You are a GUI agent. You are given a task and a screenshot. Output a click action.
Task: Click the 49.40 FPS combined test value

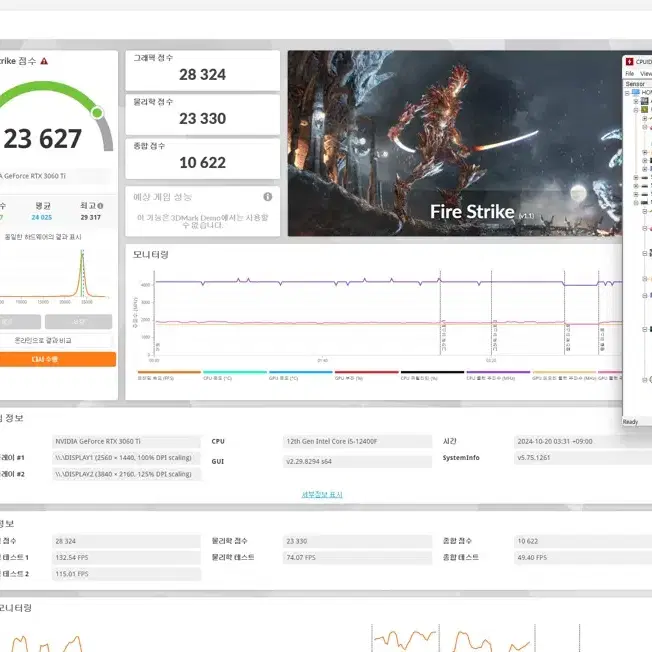point(583,558)
